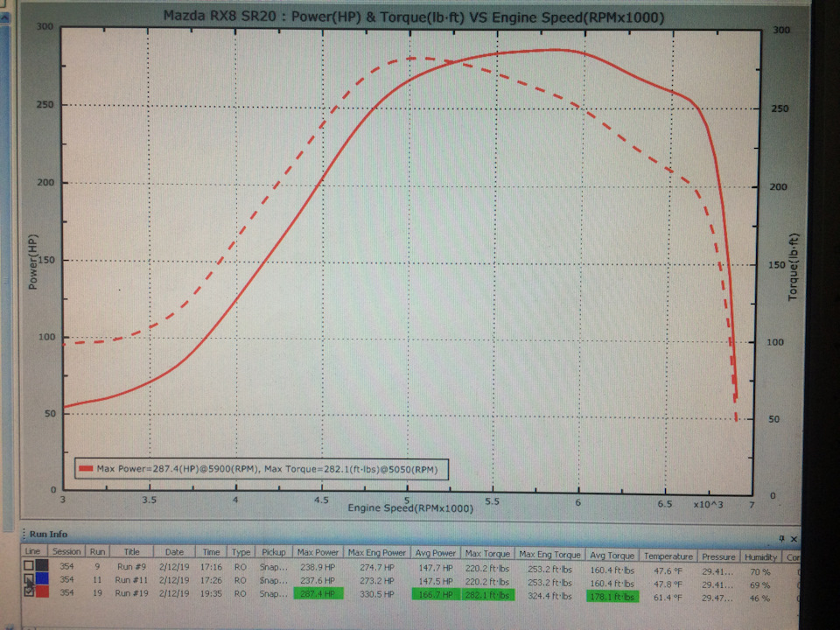Click the '47.6 °F' temperature cell
The width and height of the screenshot is (840, 630).
(x=668, y=571)
